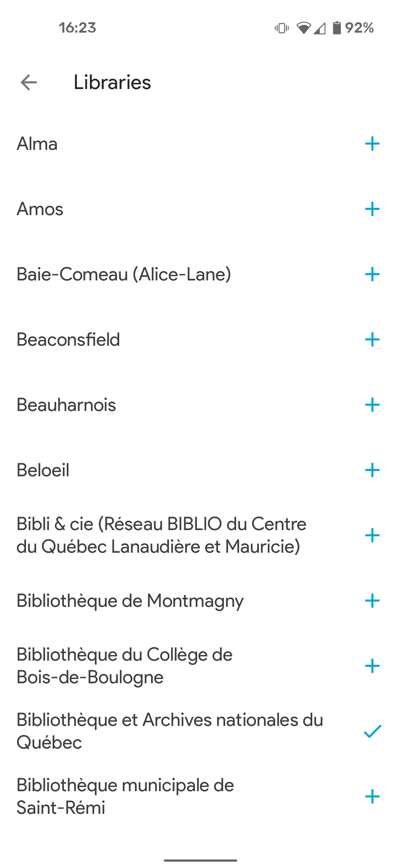Screen dimensions: 401x868
Task: Select the Beaconsfield library entry
Action: click(68, 340)
